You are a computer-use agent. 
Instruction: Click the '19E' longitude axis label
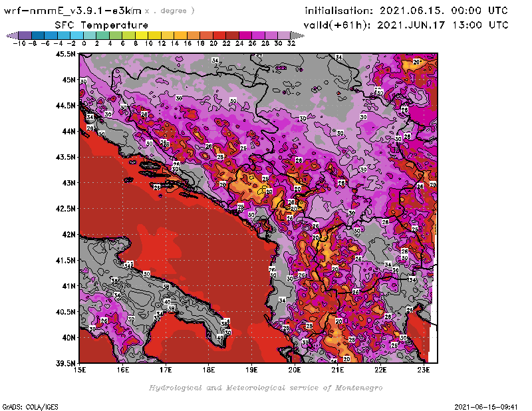pos(252,370)
